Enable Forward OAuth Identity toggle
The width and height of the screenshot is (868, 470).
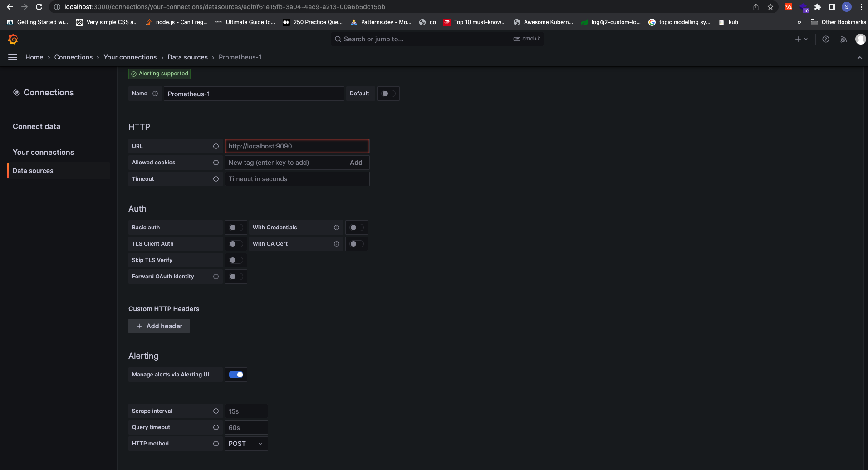point(236,277)
